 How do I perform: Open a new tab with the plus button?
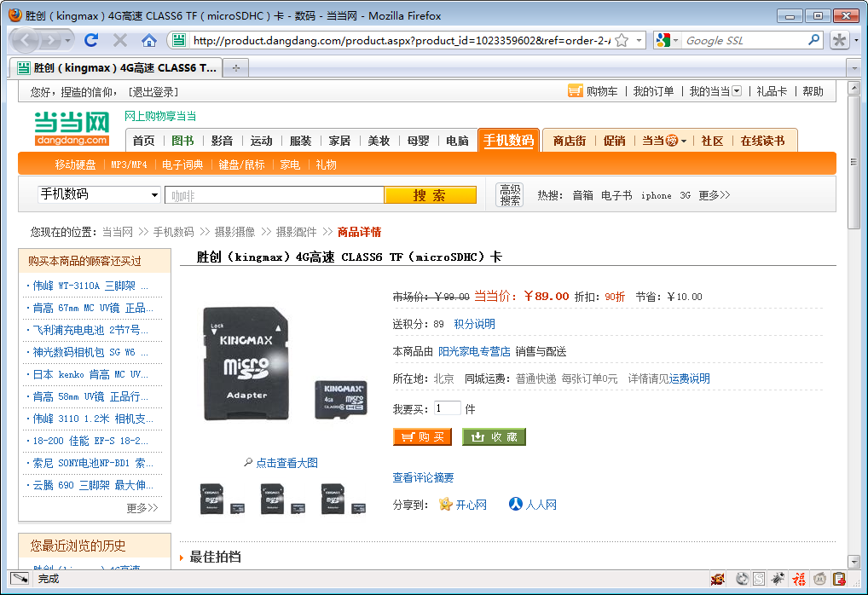click(x=236, y=68)
